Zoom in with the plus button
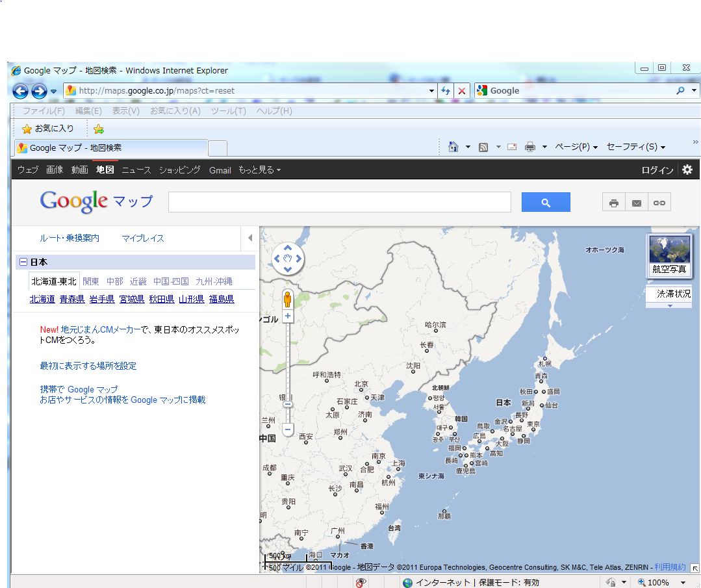The image size is (701, 588). point(288,316)
